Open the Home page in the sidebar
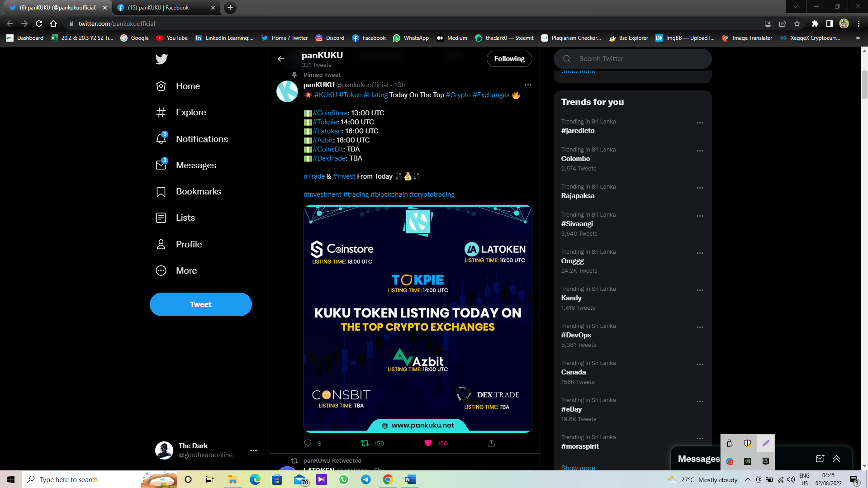This screenshot has width=868, height=488. tap(178, 86)
